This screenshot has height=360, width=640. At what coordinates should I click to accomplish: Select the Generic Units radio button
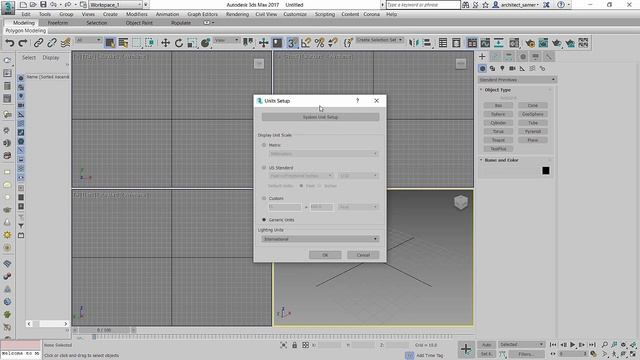pos(264,220)
